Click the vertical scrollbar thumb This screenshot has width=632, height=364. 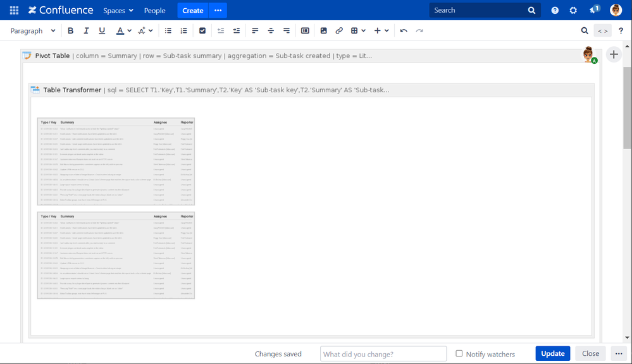pos(627,108)
